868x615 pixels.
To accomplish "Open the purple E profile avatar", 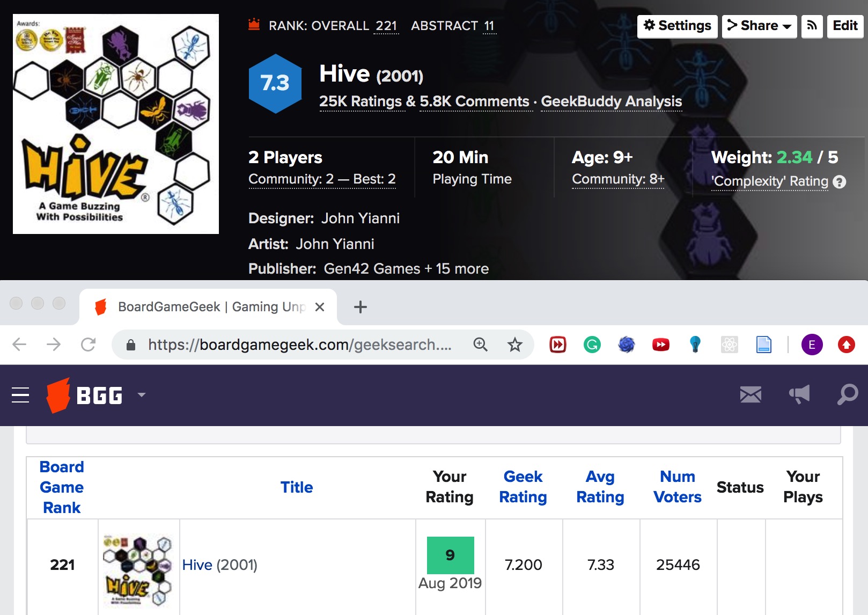I will click(812, 345).
